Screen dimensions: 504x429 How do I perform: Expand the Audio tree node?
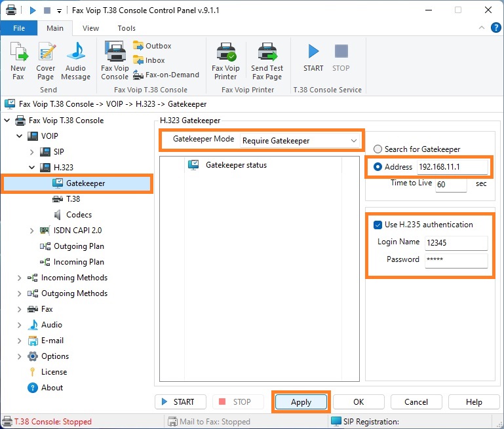pyautogui.click(x=19, y=325)
